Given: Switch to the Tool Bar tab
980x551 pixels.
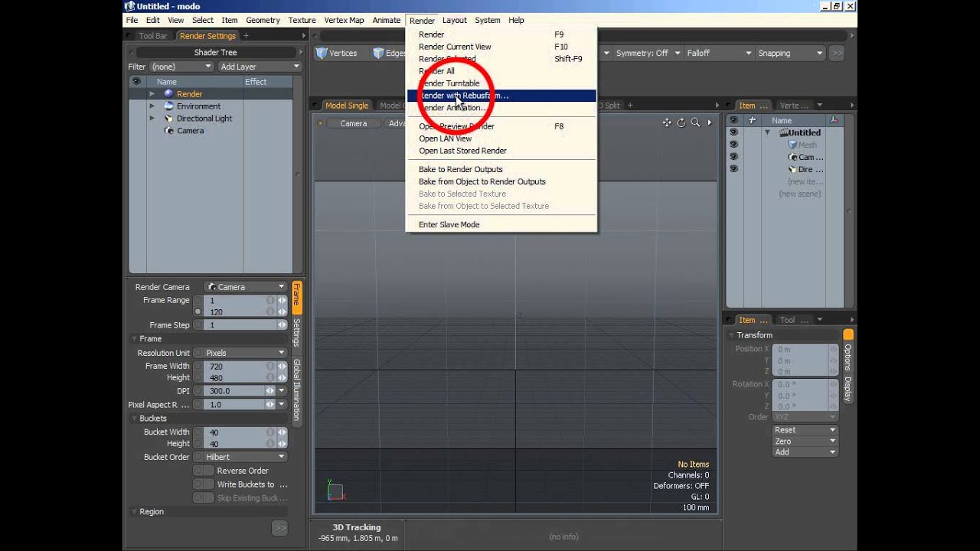Looking at the screenshot, I should [152, 36].
